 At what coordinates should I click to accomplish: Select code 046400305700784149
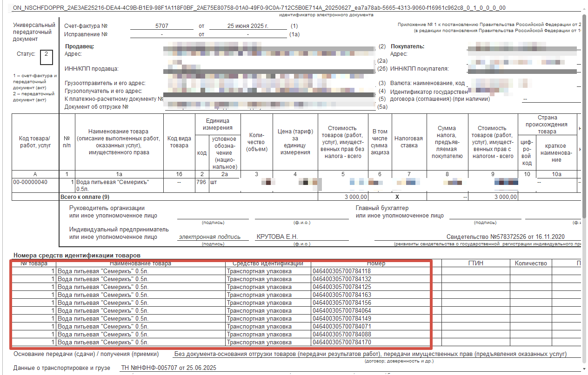342,319
